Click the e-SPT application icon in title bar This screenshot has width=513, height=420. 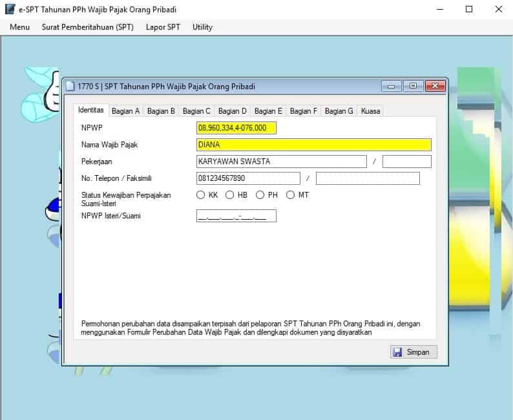10,9
